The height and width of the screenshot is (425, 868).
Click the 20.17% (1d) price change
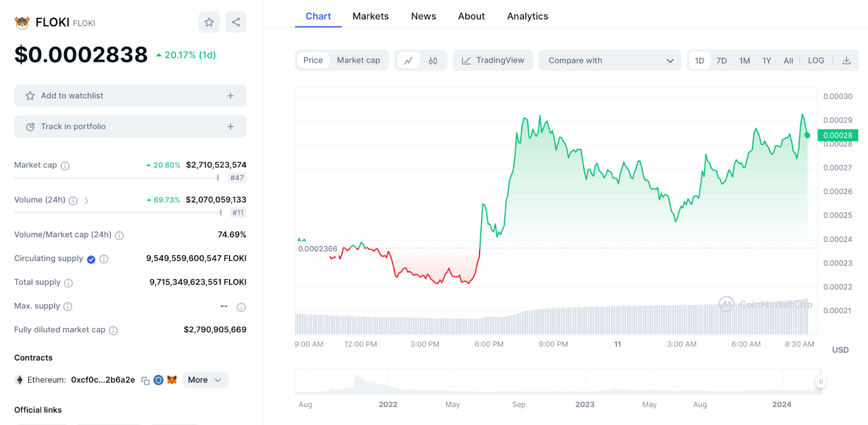click(x=186, y=55)
